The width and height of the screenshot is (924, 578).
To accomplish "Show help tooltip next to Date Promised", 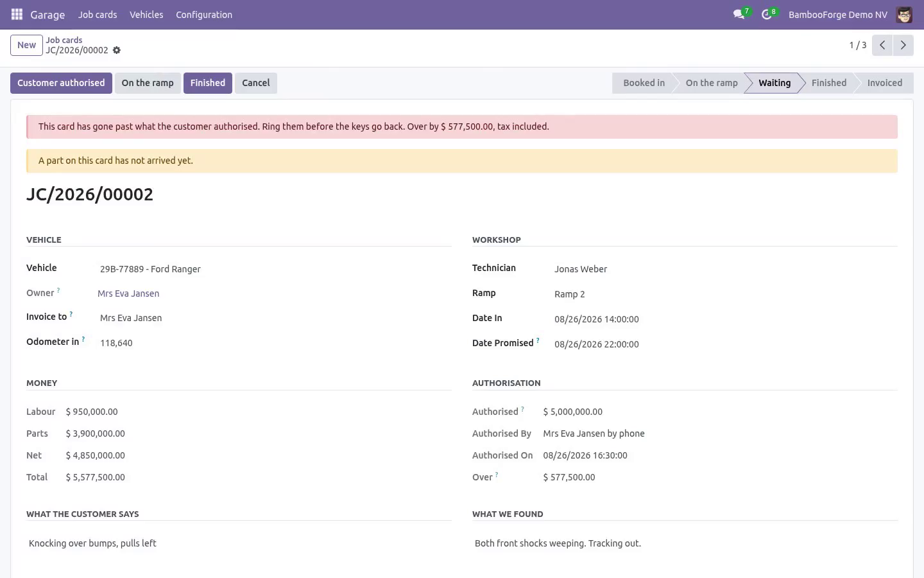I will point(538,340).
